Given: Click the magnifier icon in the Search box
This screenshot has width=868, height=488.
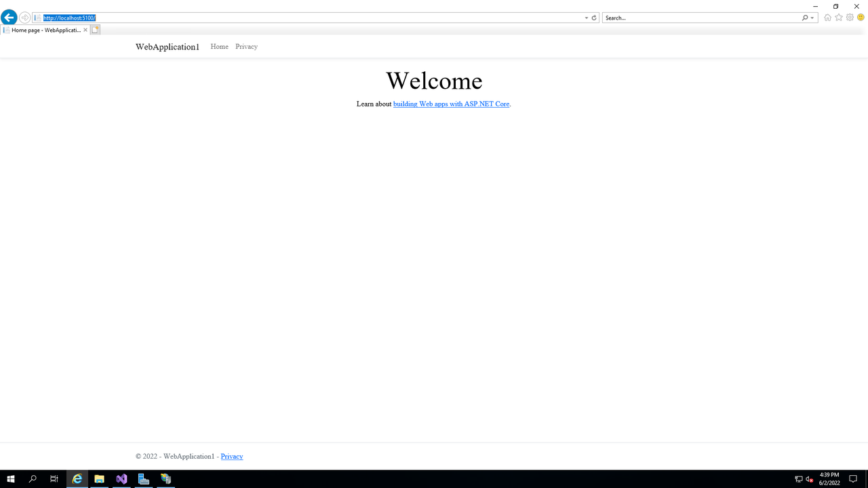Looking at the screenshot, I should (805, 18).
